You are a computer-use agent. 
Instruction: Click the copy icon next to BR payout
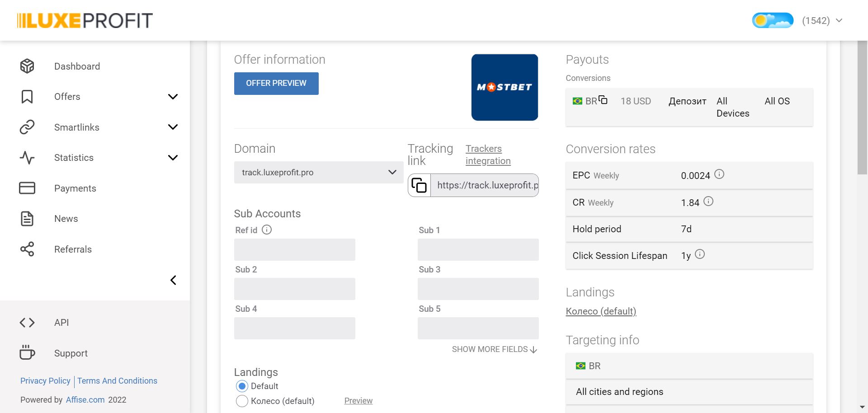(603, 100)
